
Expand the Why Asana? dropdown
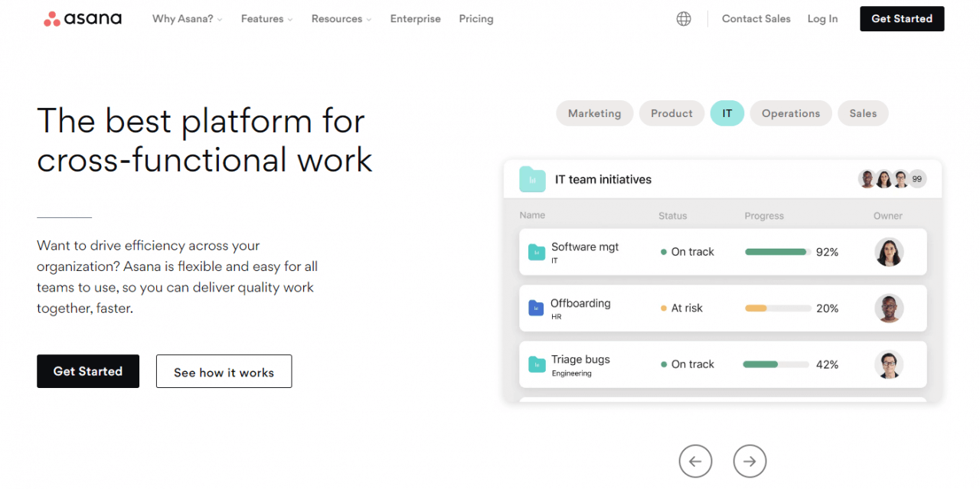(186, 18)
